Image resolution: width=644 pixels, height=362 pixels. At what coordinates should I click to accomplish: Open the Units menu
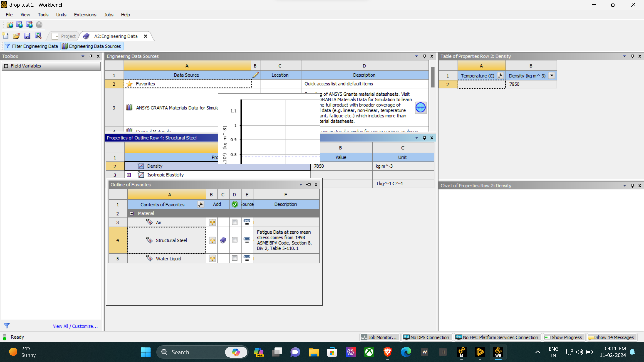61,15
